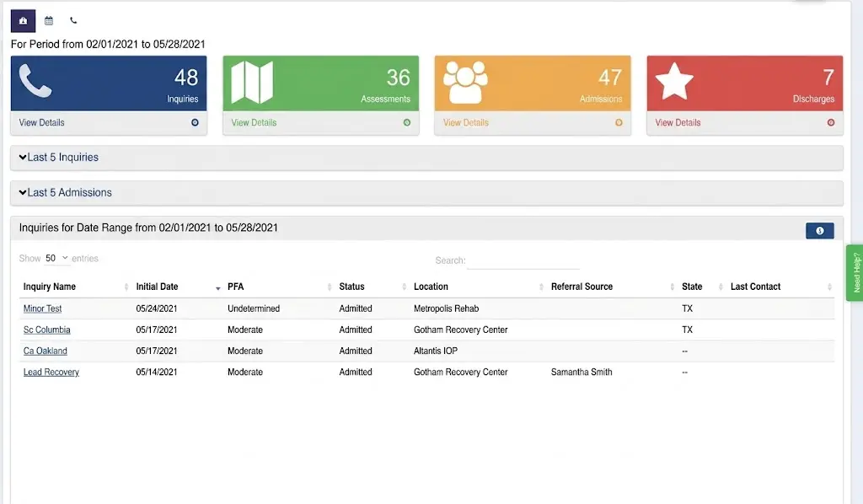Sort table by PFA column
This screenshot has height=504, width=863.
point(280,287)
